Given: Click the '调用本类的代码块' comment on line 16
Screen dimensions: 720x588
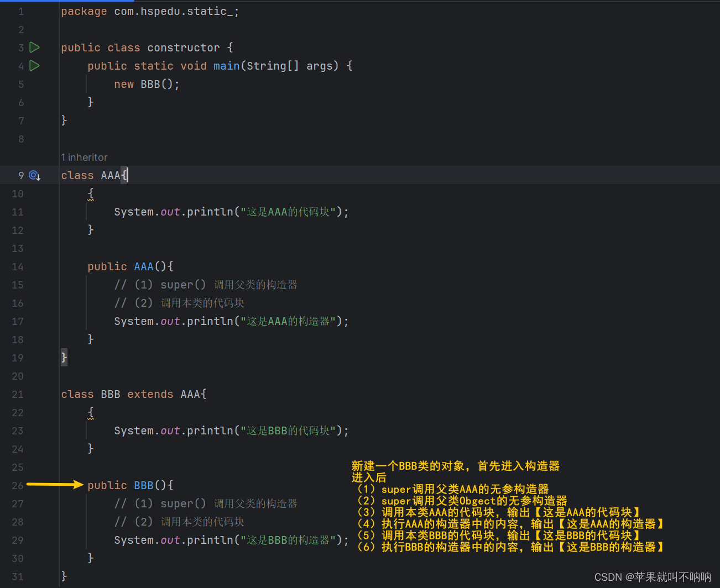Looking at the screenshot, I should click(179, 303).
